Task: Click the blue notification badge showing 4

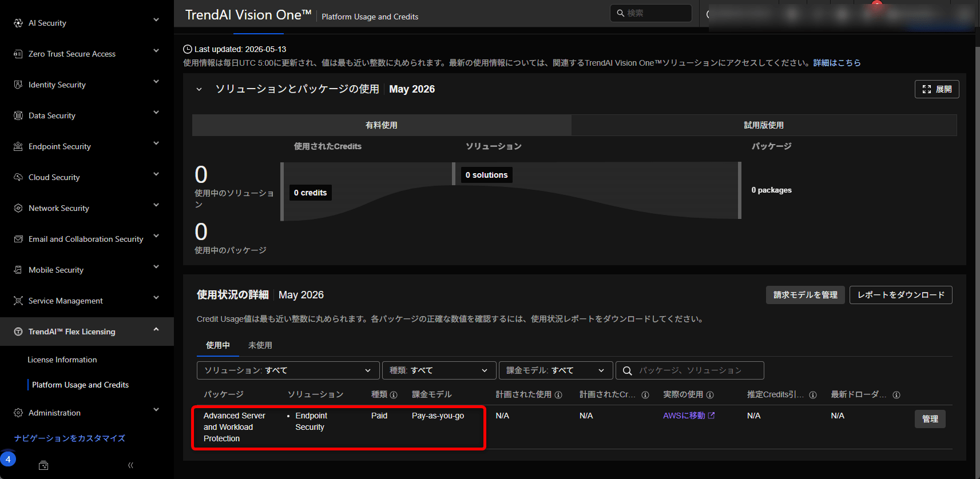Action: pos(8,459)
